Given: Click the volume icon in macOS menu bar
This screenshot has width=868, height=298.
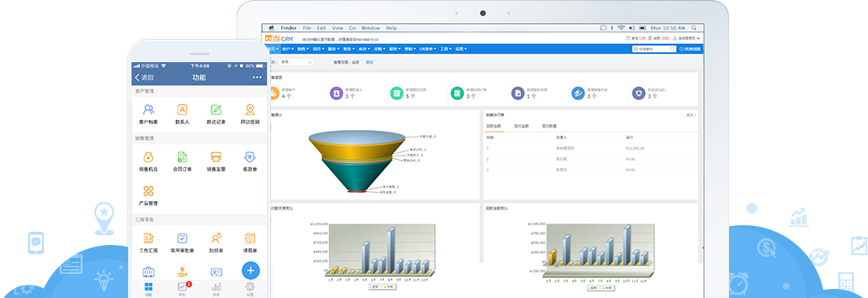Looking at the screenshot, I should (632, 27).
